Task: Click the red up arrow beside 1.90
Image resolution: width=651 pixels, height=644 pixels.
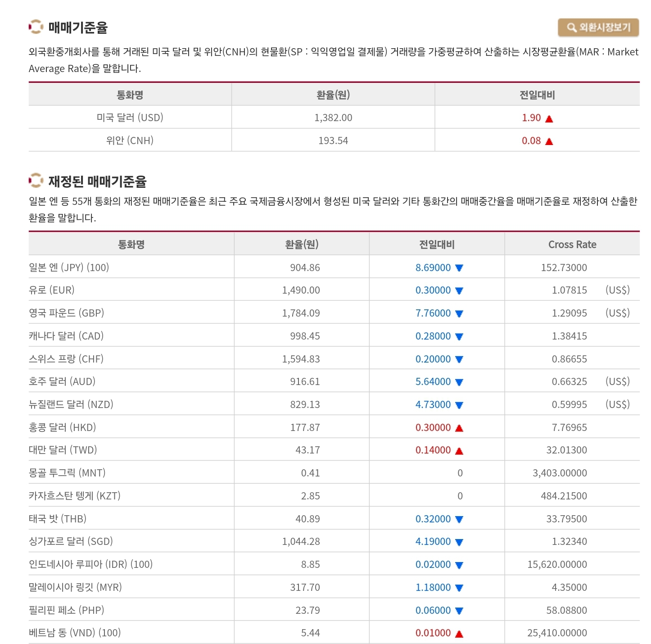Action: click(x=549, y=118)
